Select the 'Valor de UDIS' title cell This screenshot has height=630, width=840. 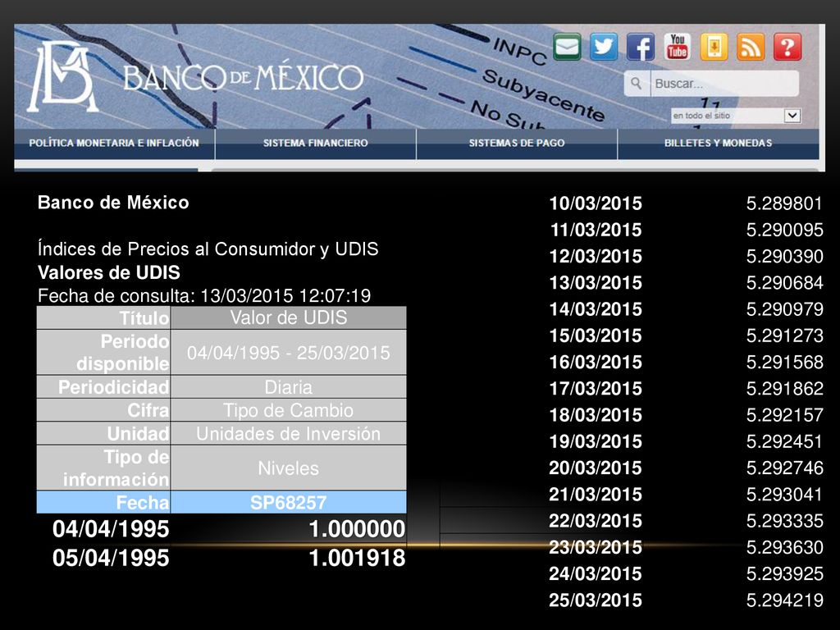(289, 317)
